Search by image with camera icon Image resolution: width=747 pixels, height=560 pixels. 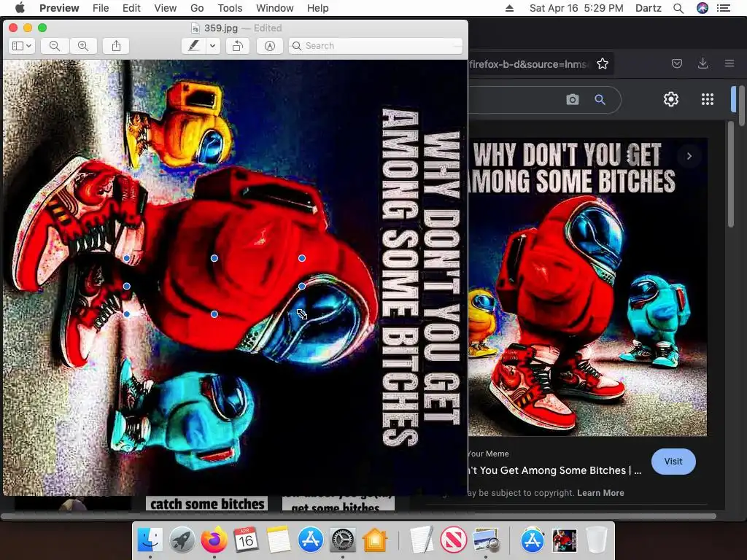click(x=573, y=99)
